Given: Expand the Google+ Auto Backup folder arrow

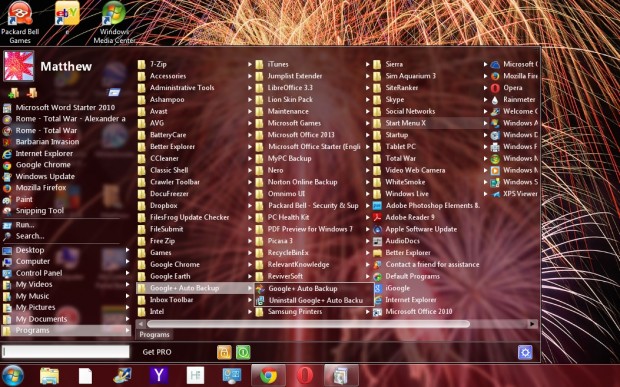Looking at the screenshot, I should point(250,288).
